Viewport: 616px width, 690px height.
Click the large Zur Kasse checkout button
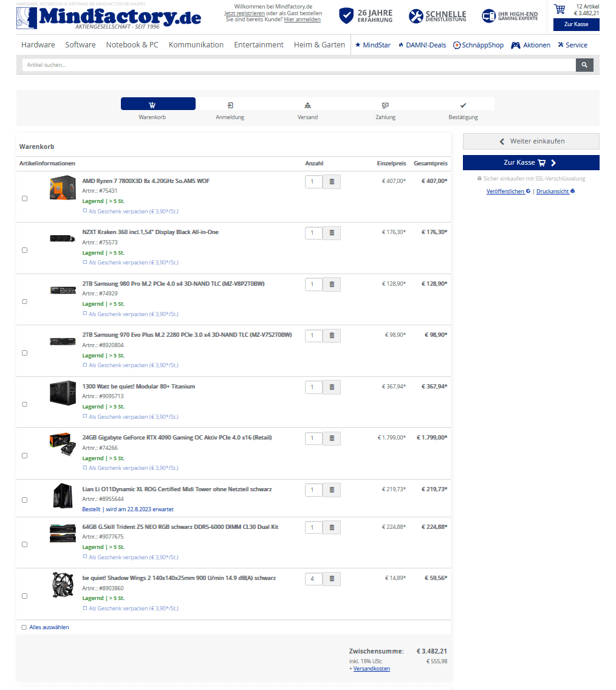[x=531, y=162]
